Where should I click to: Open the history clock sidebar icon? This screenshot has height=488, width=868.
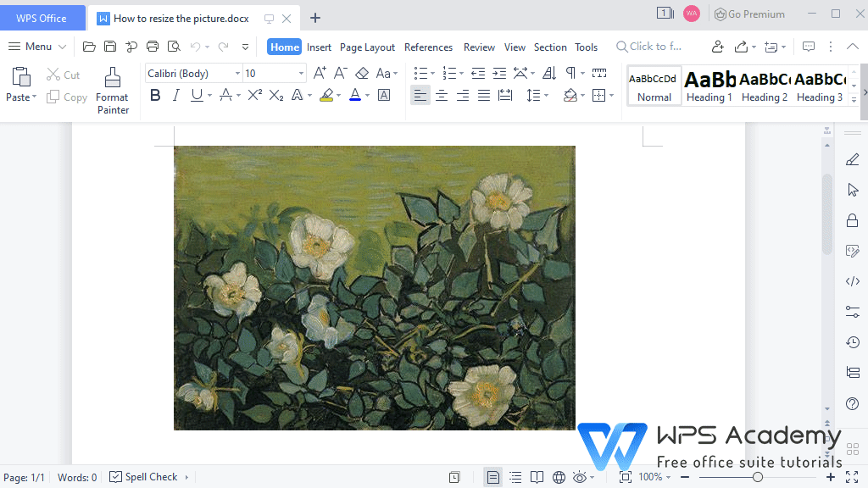click(x=853, y=342)
